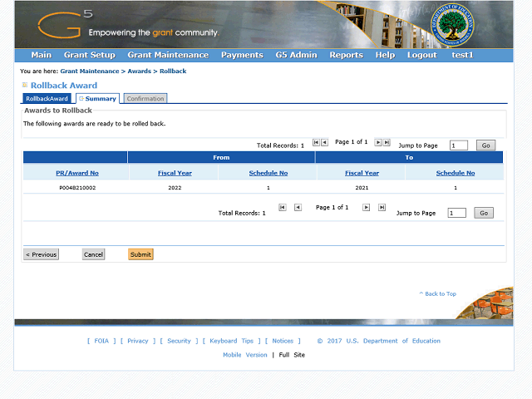Click previous-page icon in bottom pagination
The height and width of the screenshot is (399, 532).
tap(298, 207)
